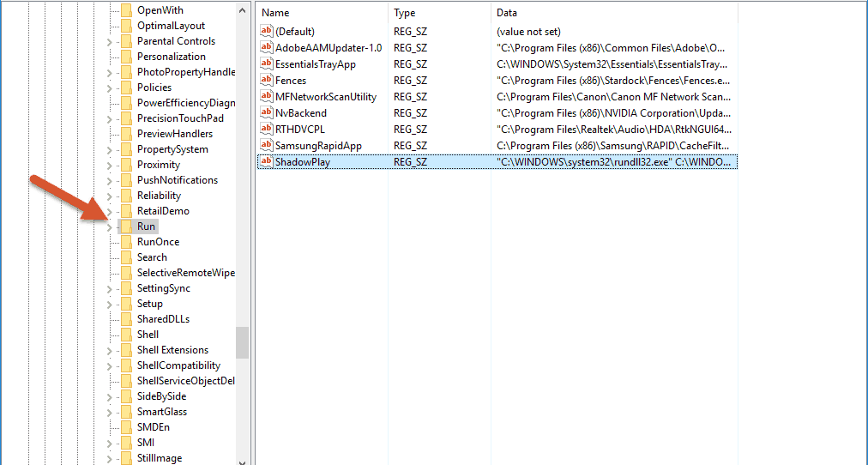868x465 pixels.
Task: Click the RTHDVCPL value icon
Action: coord(267,129)
